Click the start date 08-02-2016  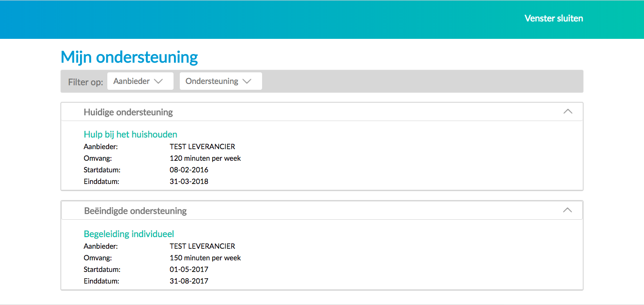[x=189, y=170]
